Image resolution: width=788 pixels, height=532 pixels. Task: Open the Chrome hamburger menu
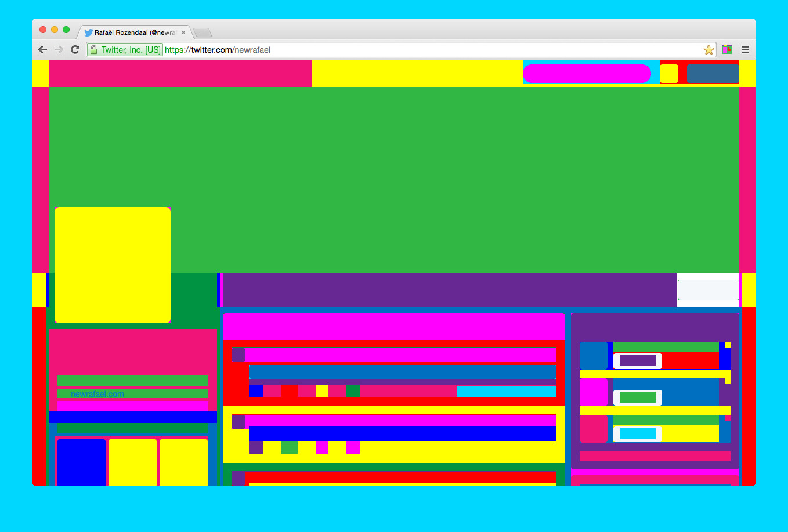point(745,50)
